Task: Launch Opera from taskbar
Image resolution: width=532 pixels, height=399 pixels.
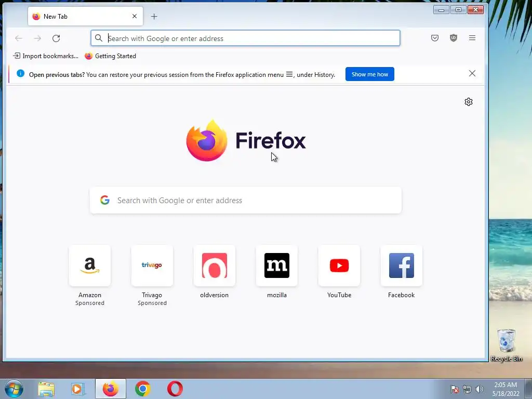Action: click(x=175, y=389)
